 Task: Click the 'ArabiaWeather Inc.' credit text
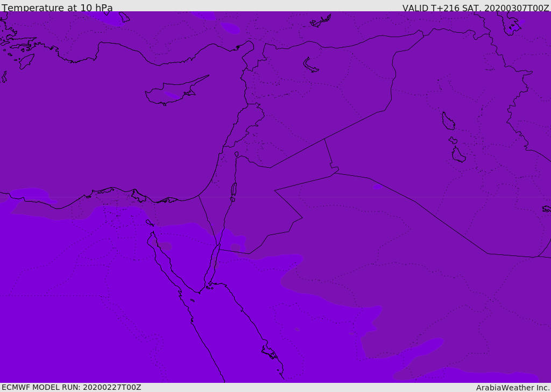(512, 388)
